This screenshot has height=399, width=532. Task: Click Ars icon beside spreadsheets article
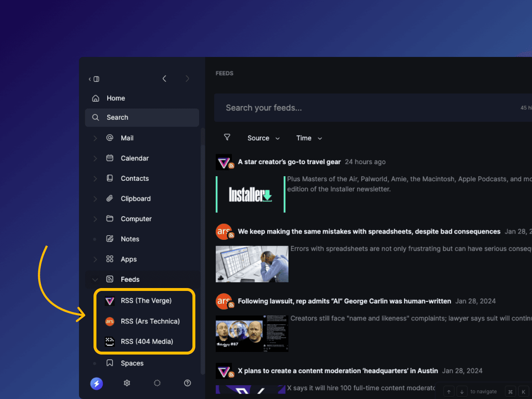click(224, 232)
